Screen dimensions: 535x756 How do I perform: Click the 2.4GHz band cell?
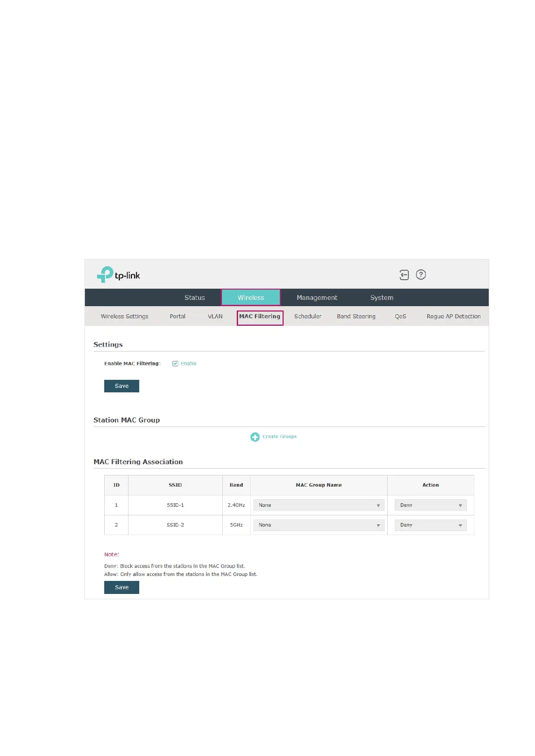pos(236,505)
